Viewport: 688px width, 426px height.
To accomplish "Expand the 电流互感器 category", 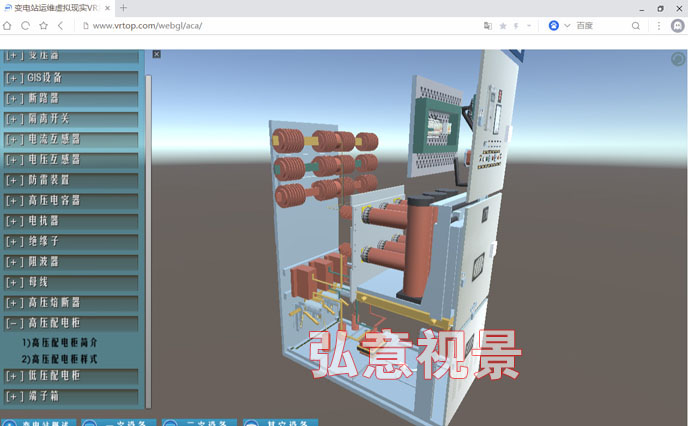I will point(71,140).
